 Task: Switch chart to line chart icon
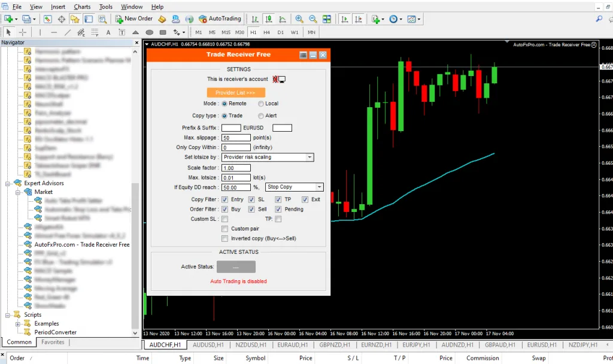283,19
